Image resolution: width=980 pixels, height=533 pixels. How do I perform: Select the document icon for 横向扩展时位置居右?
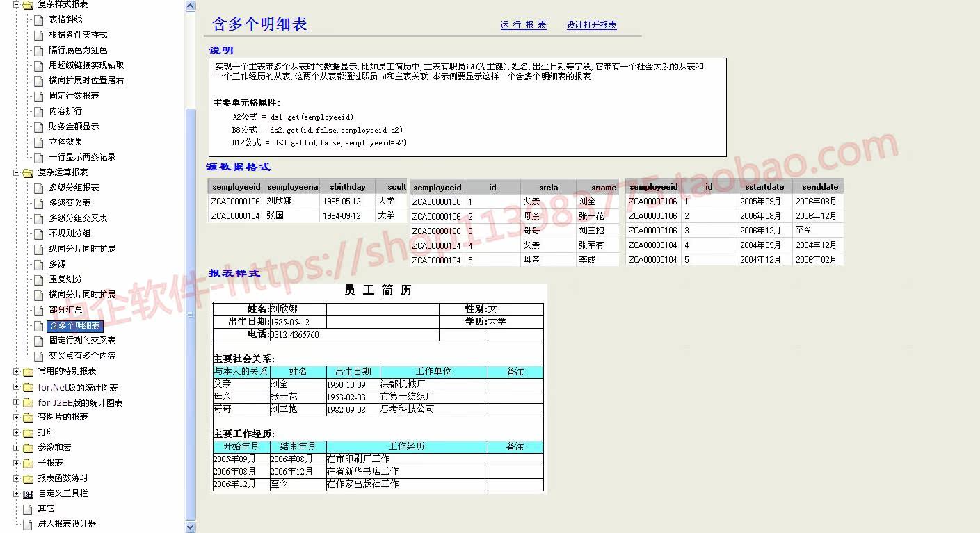pos(39,81)
